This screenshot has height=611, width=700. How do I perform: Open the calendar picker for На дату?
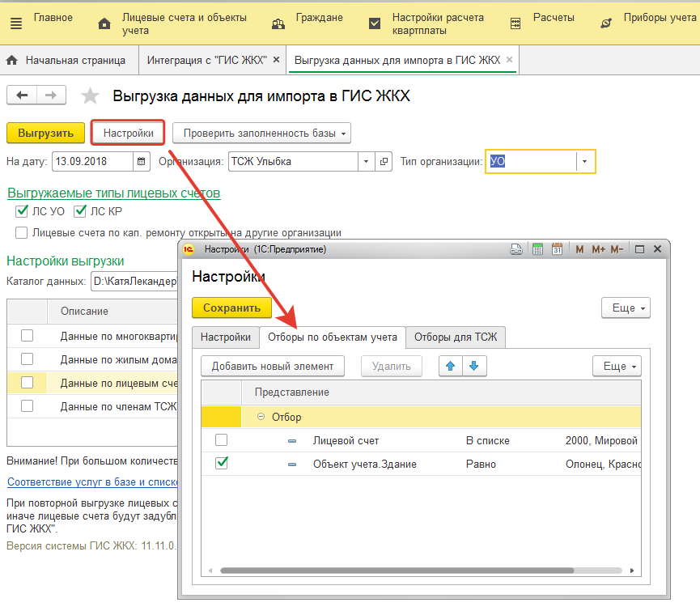(x=142, y=162)
